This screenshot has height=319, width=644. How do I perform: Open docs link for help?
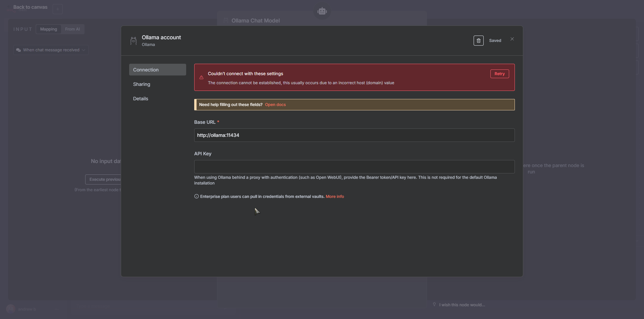[275, 105]
